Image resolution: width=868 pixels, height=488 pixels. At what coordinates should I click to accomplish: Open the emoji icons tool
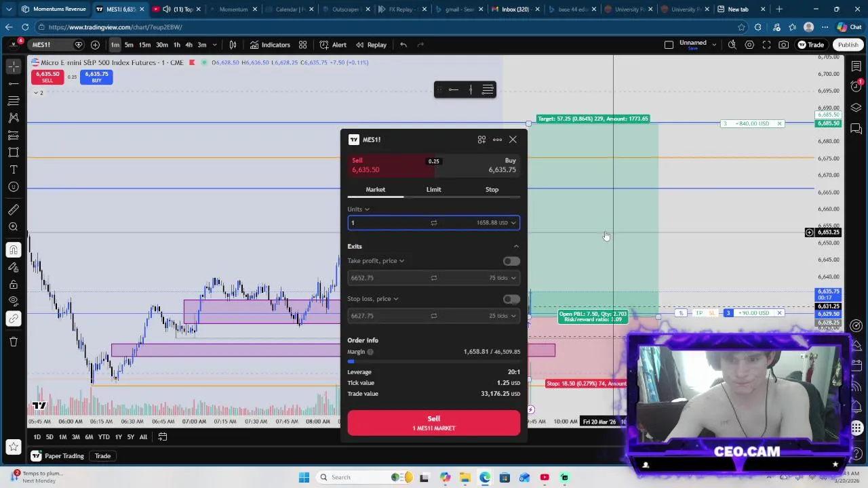click(x=14, y=186)
